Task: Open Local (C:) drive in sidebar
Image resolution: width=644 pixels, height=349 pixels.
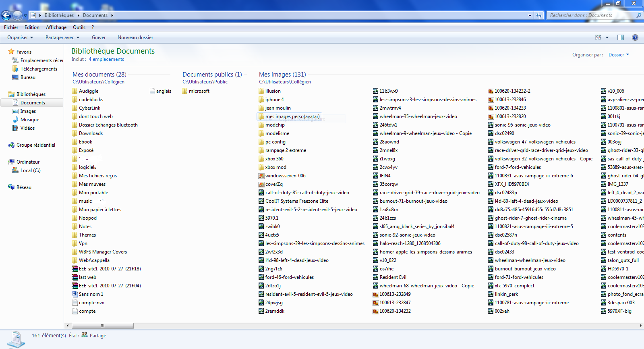Action: [x=30, y=170]
